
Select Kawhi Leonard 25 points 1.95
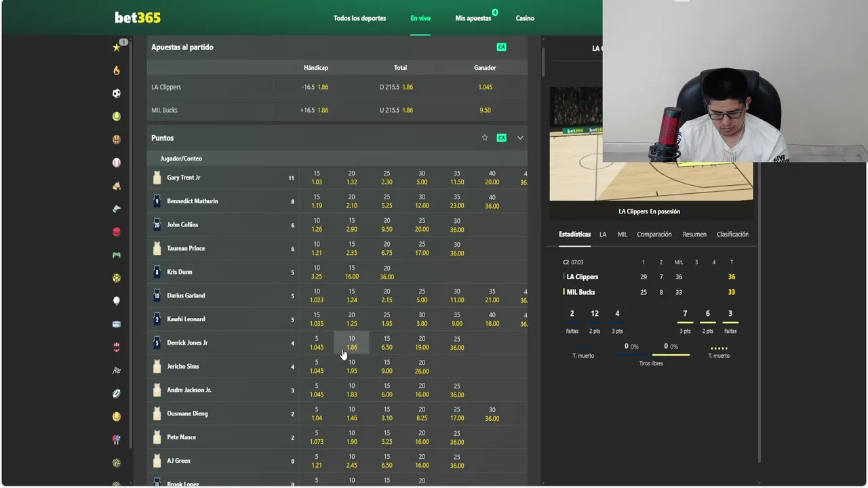point(387,319)
